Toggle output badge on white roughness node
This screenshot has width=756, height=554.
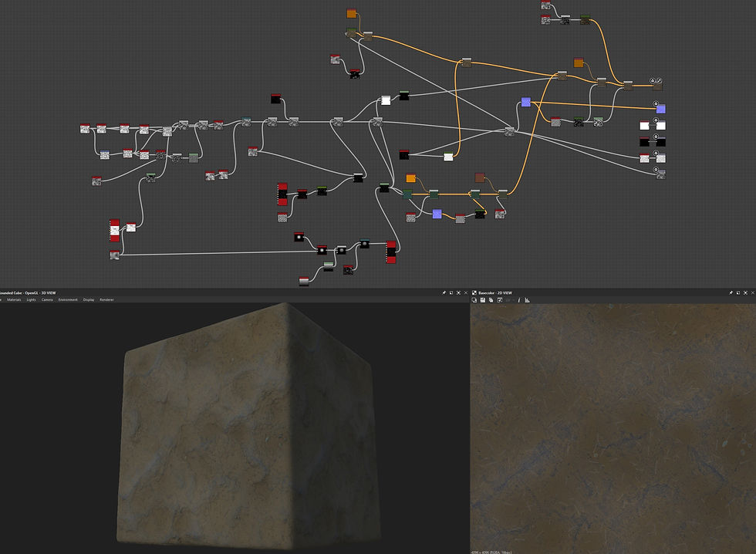(x=656, y=120)
